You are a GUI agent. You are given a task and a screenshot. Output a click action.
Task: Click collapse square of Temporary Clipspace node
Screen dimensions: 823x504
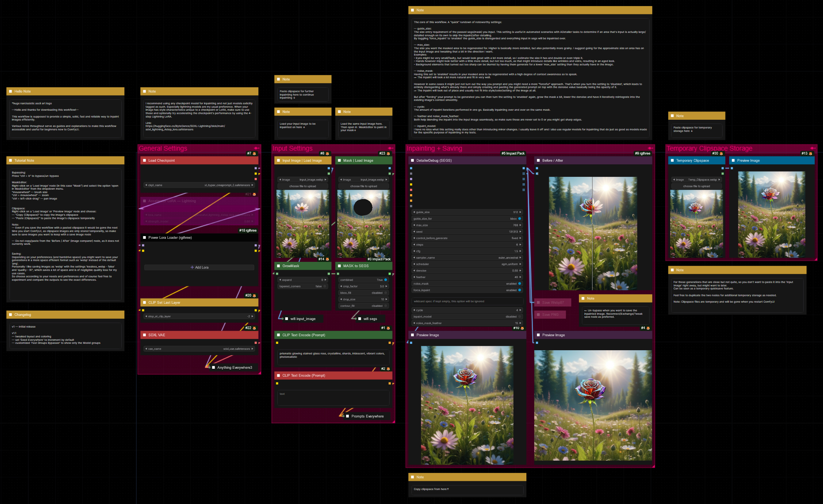[x=672, y=161]
